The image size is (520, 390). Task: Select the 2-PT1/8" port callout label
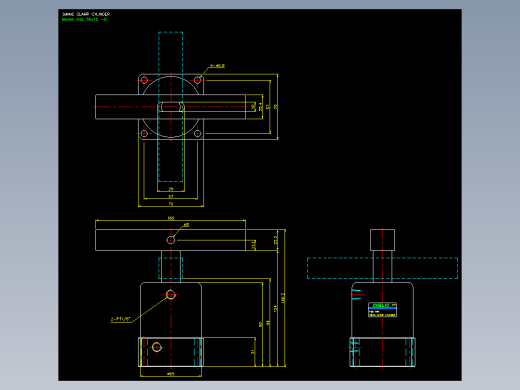pyautogui.click(x=120, y=319)
